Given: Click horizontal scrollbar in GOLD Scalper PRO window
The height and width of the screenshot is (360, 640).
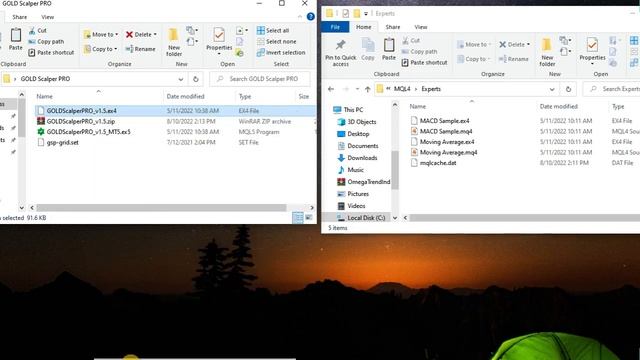Looking at the screenshot, I should click(161, 208).
